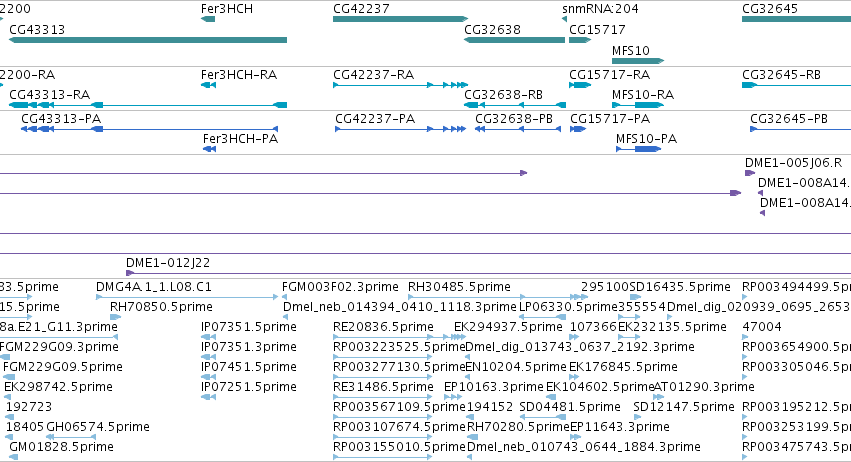Image resolution: width=851 pixels, height=462 pixels.
Task: Select EST RP003223525.5prime
Action: tap(382, 357)
